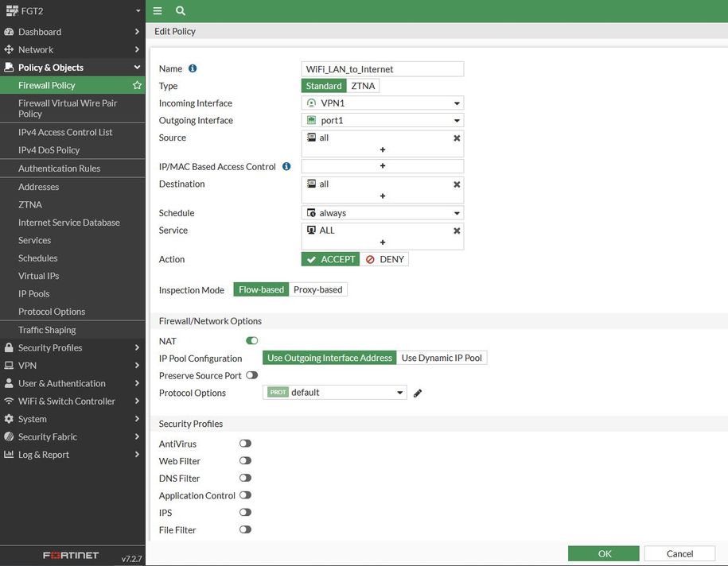Click the FGT2 device icon

click(12, 10)
